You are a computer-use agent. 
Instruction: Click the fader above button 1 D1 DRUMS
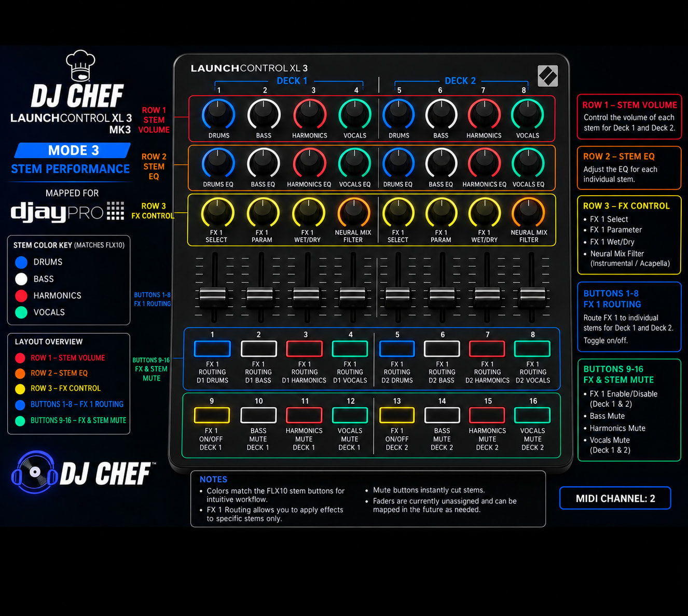click(214, 296)
